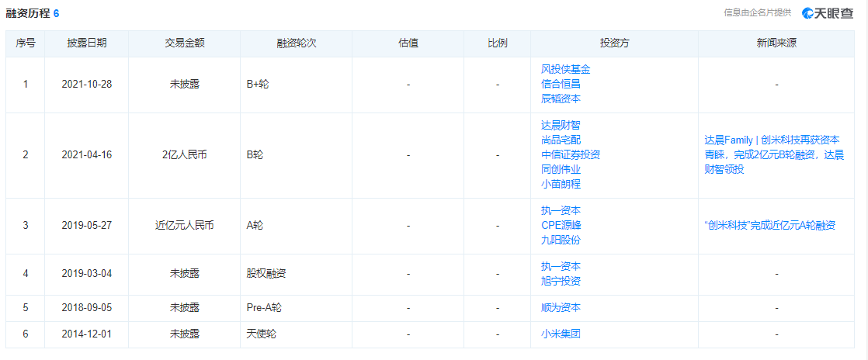Screen dimensions: 868x360
Task: Click the 近亿元人民币 amount cell
Action: [184, 226]
